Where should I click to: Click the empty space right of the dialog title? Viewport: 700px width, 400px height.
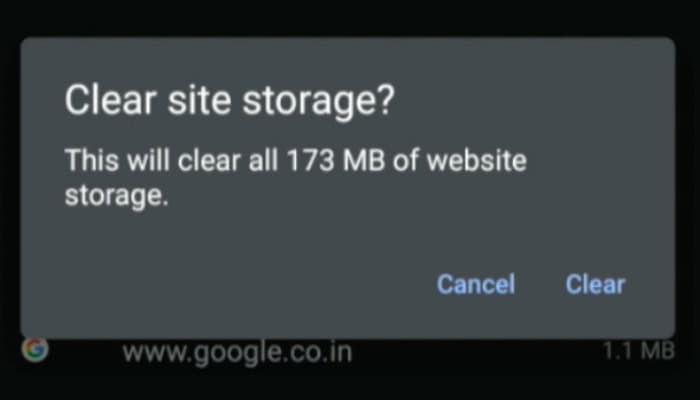pos(531,101)
